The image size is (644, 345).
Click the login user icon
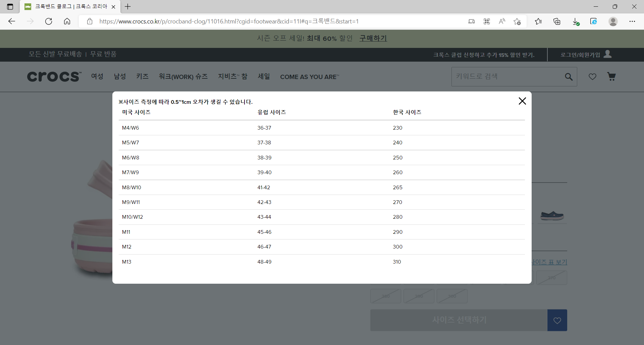(x=607, y=54)
